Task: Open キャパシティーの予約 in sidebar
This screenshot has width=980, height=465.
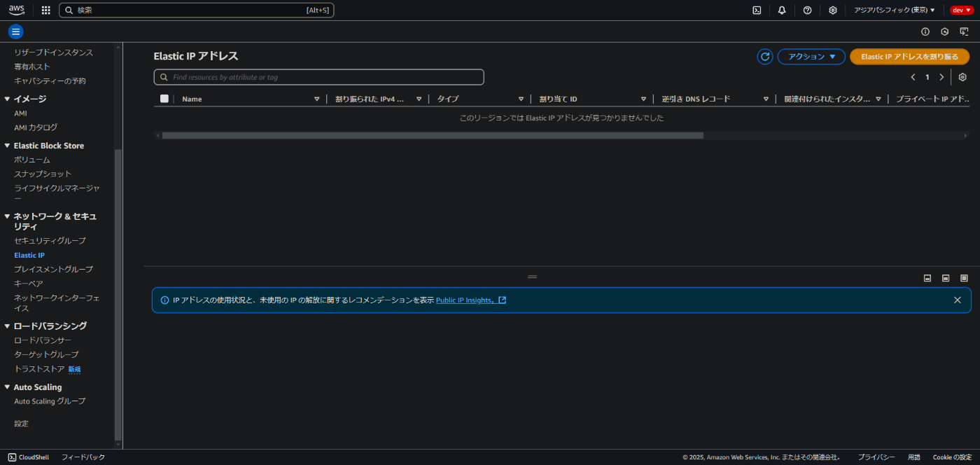Action: (x=50, y=81)
